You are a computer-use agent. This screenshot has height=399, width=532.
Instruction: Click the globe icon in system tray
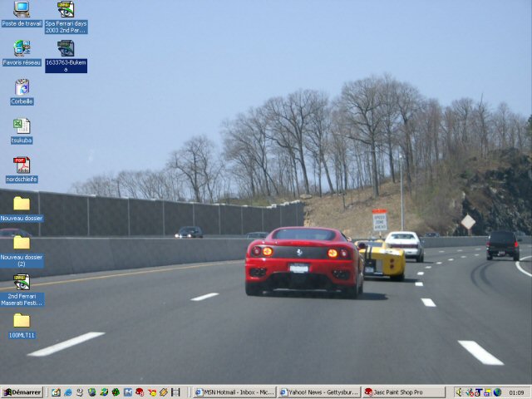point(497,392)
